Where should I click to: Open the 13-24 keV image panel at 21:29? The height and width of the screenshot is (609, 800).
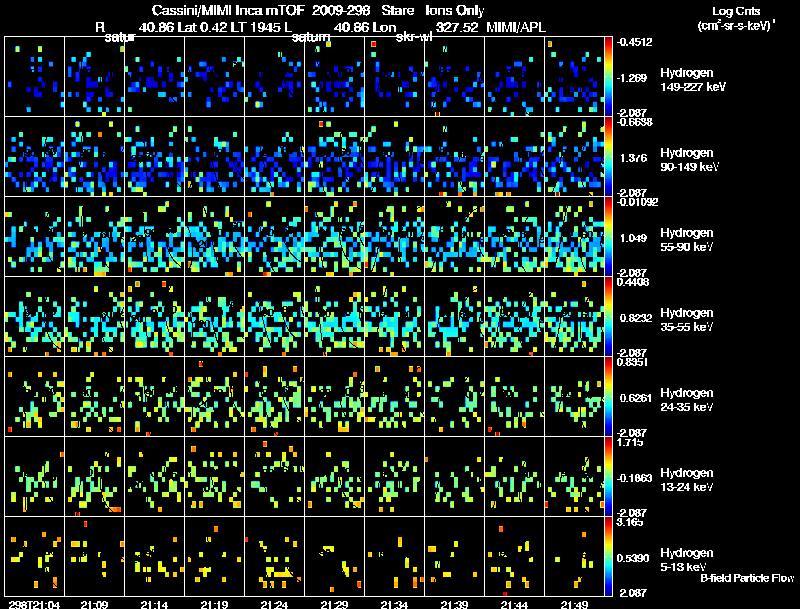[335, 476]
